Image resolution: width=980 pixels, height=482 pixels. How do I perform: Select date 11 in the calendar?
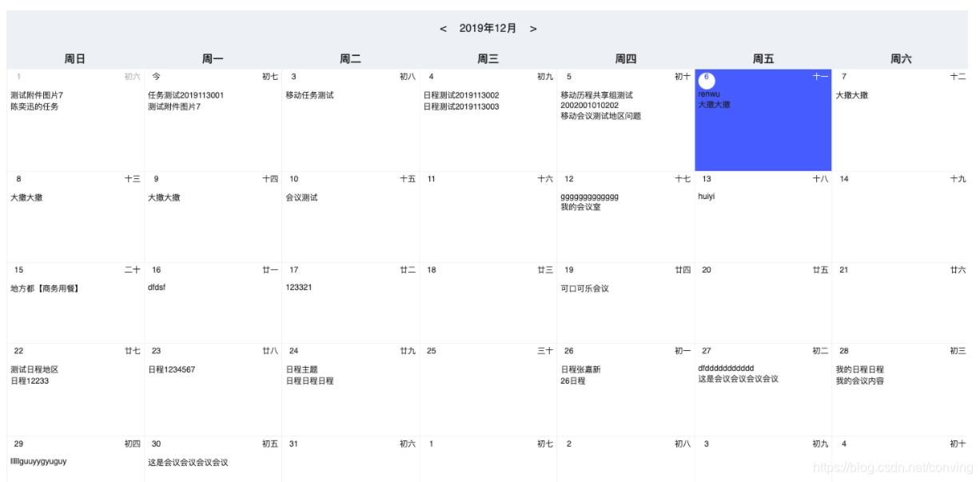(431, 179)
